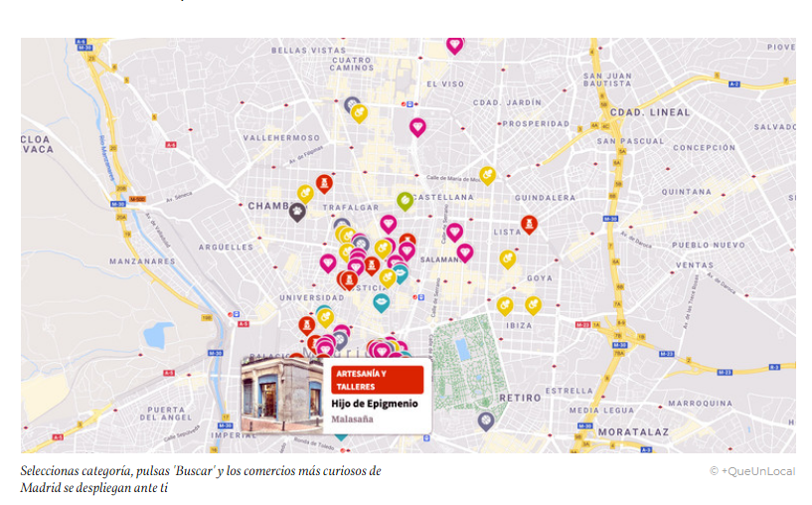Viewport: 812px width, 505px height.
Task: Click the PUERTA DEL ANGEL label
Action: pos(166,414)
